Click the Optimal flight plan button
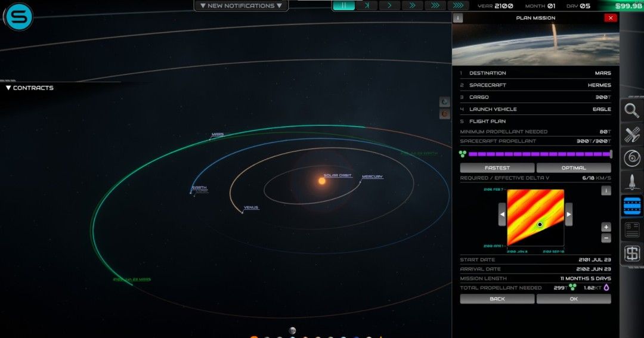644x338 pixels. tap(574, 168)
